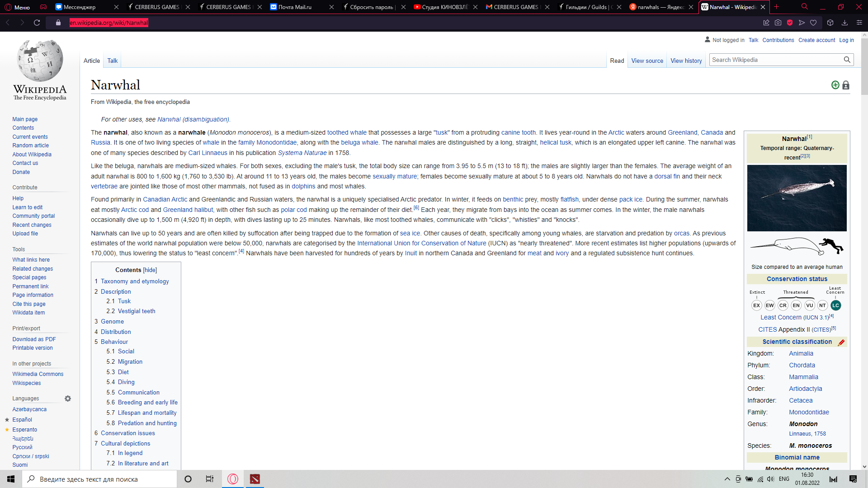
Task: Click the narwhal size comparison diagram
Action: pos(797,246)
